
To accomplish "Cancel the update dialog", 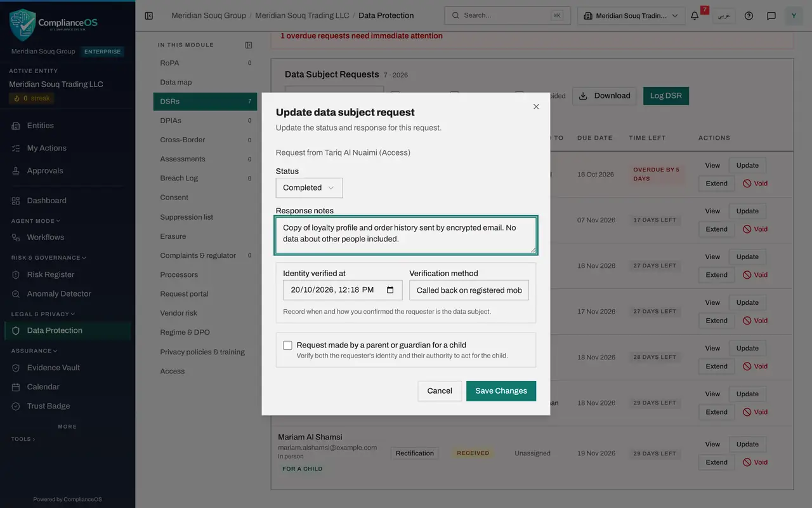I will [440, 391].
